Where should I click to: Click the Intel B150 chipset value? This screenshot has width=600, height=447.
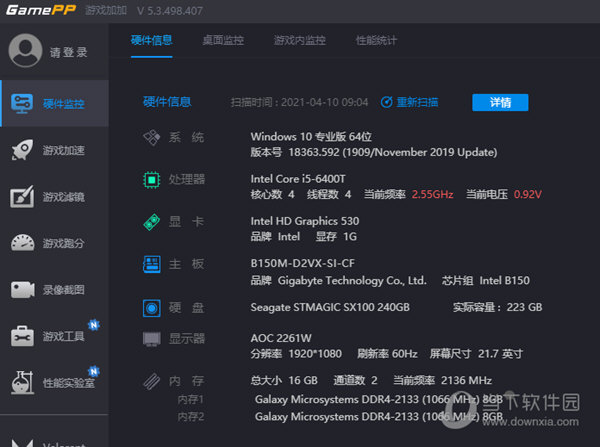pyautogui.click(x=504, y=281)
